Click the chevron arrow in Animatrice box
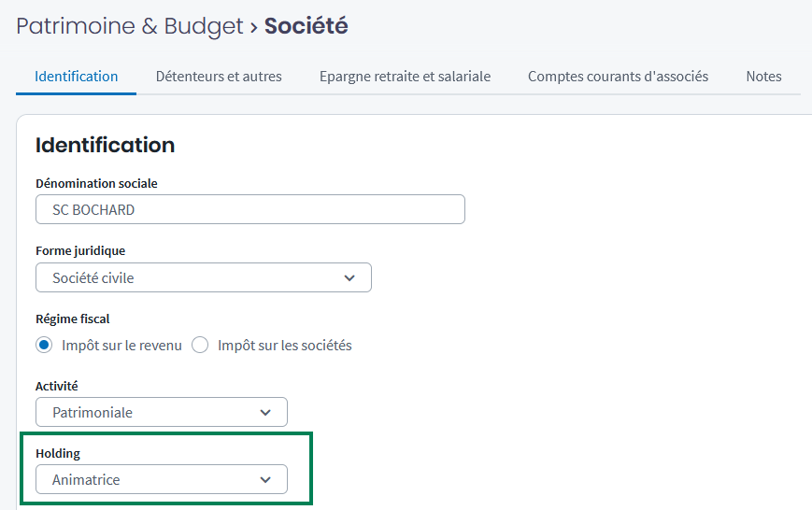812x510 pixels. click(265, 479)
